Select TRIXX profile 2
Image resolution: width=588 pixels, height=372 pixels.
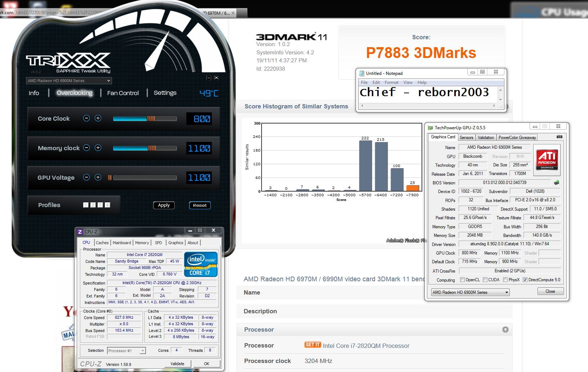[x=93, y=205]
